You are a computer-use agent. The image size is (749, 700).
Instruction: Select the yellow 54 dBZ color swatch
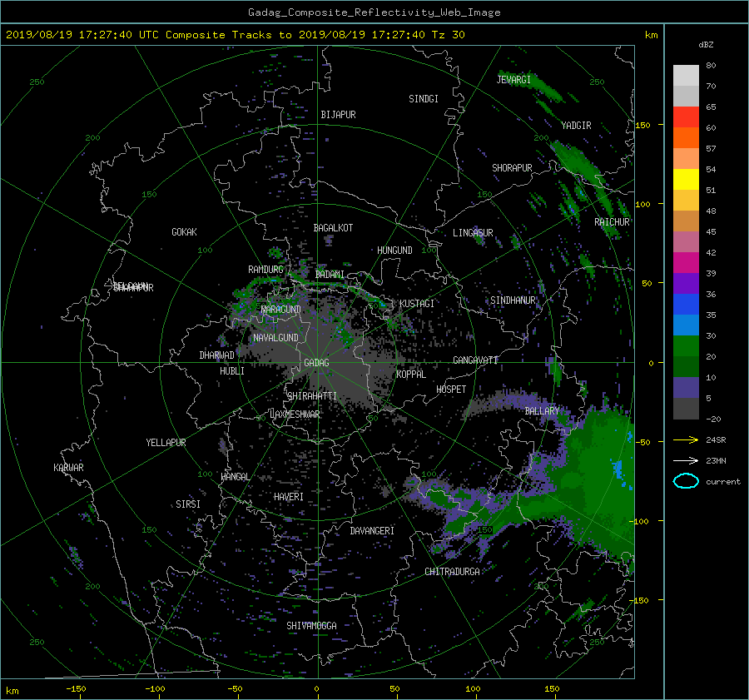point(686,179)
